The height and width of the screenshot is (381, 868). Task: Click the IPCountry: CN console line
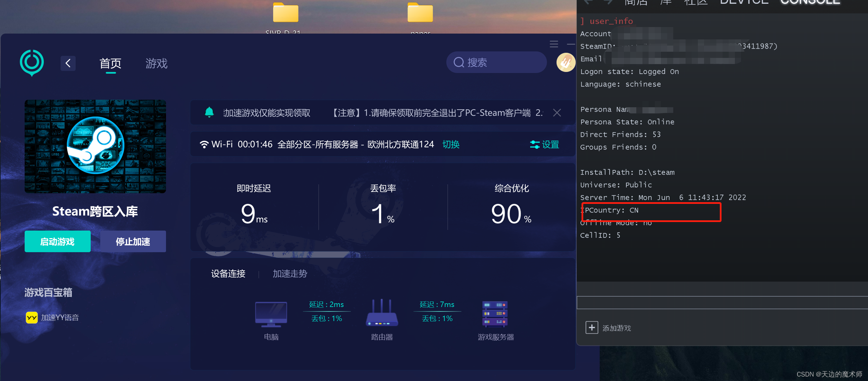click(609, 210)
